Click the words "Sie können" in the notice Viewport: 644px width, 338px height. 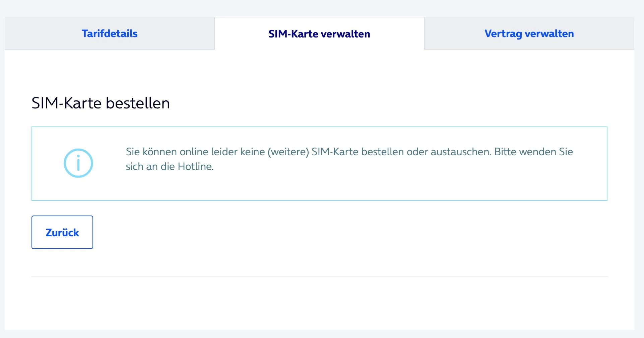[151, 152]
